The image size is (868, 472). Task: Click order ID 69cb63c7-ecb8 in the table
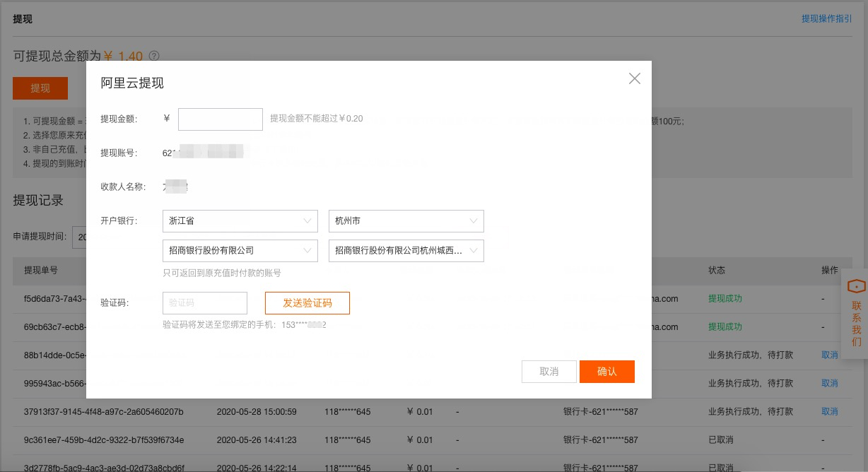point(55,326)
